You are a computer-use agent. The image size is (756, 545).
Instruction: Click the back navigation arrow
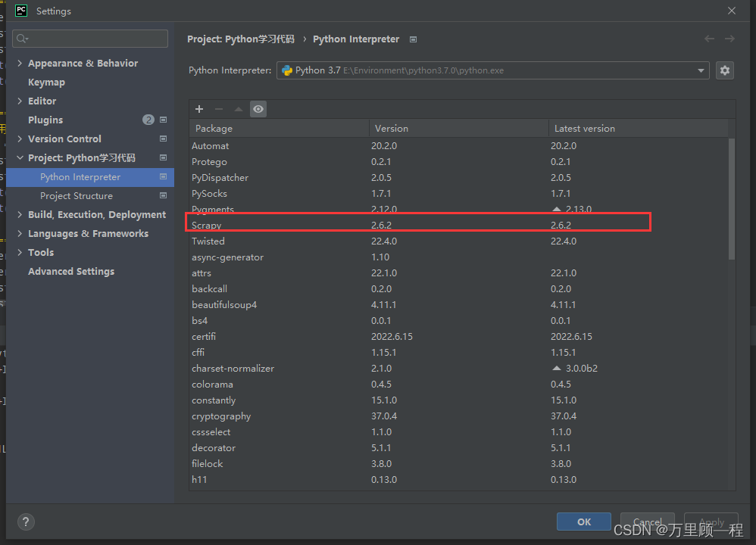click(709, 39)
